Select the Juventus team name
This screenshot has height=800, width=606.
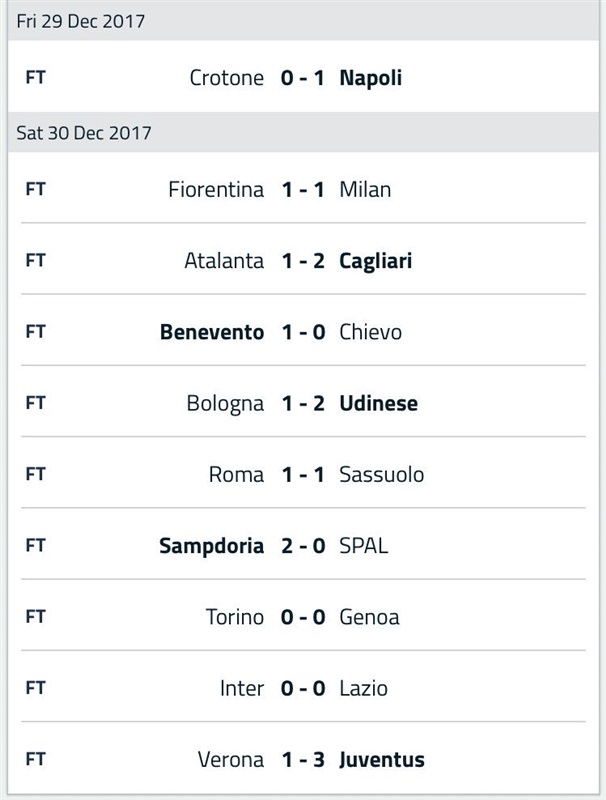pos(382,760)
